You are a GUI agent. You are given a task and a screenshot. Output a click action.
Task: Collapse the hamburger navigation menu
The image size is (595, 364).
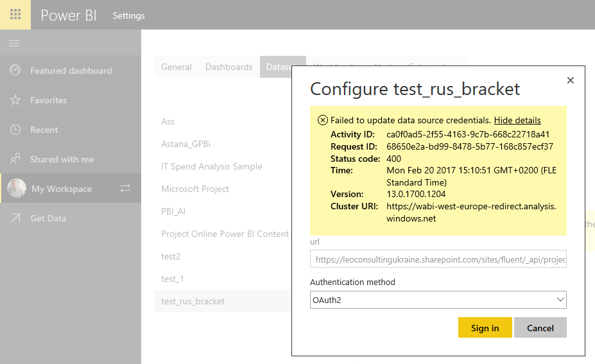(x=14, y=44)
